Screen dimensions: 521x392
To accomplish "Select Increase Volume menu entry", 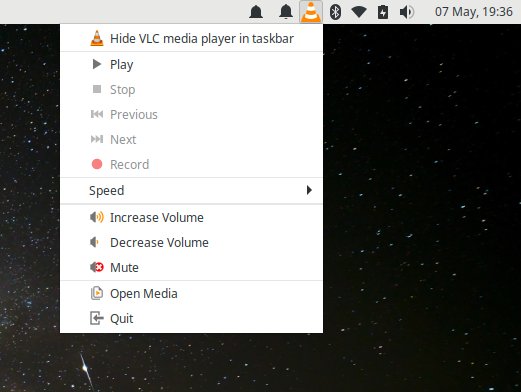I will point(191,217).
